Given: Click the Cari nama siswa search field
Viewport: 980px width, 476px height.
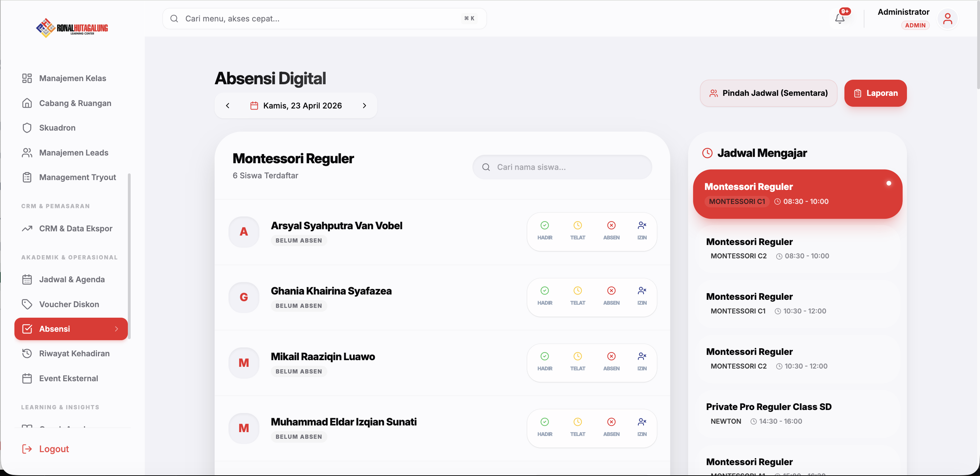Looking at the screenshot, I should pyautogui.click(x=562, y=167).
